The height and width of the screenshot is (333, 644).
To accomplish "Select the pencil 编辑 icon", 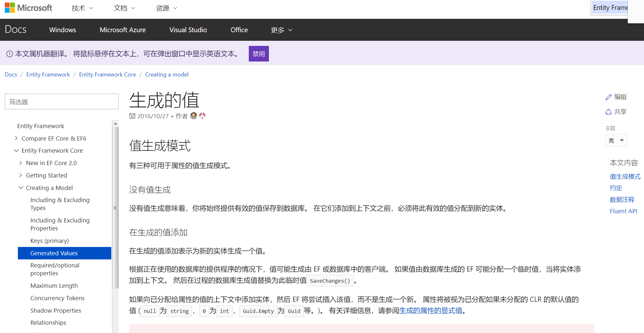I will tap(609, 97).
